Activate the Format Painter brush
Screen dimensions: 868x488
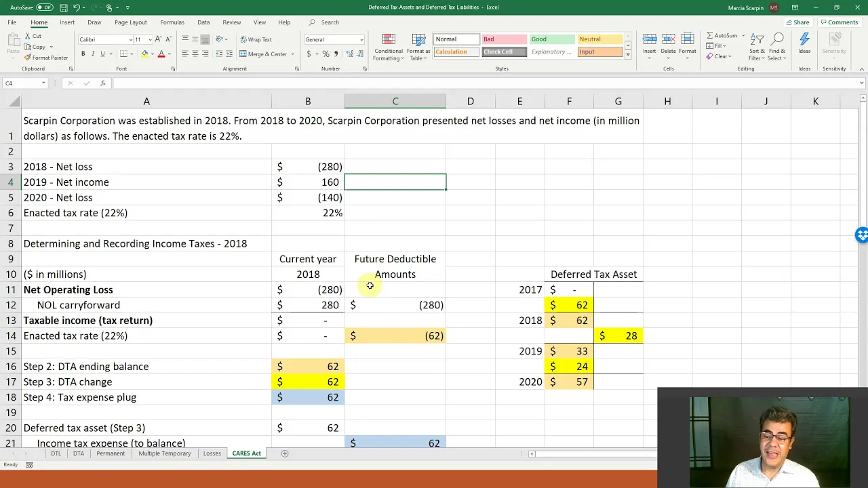coord(46,58)
